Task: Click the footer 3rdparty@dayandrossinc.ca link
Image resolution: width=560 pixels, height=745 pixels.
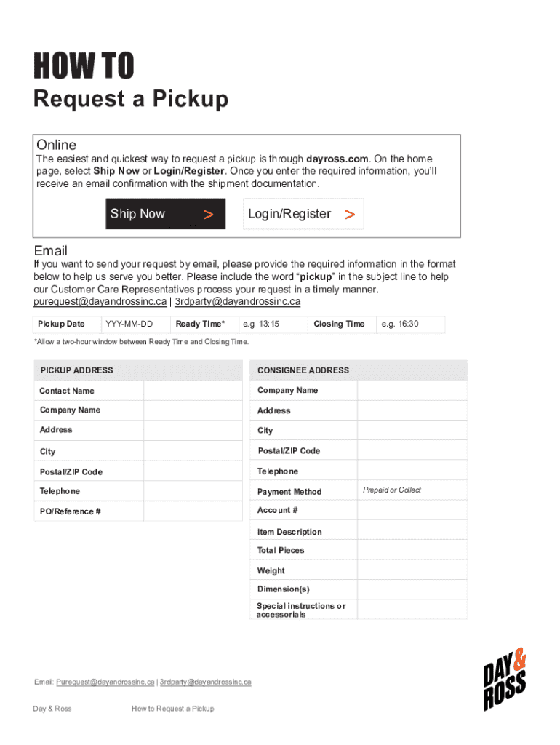Action: pyautogui.click(x=206, y=682)
